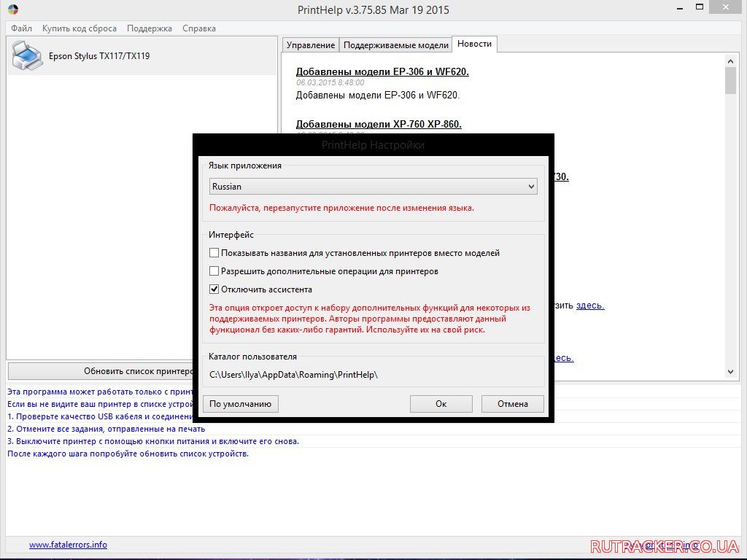Open the application language dropdown showing Russian

(x=373, y=186)
